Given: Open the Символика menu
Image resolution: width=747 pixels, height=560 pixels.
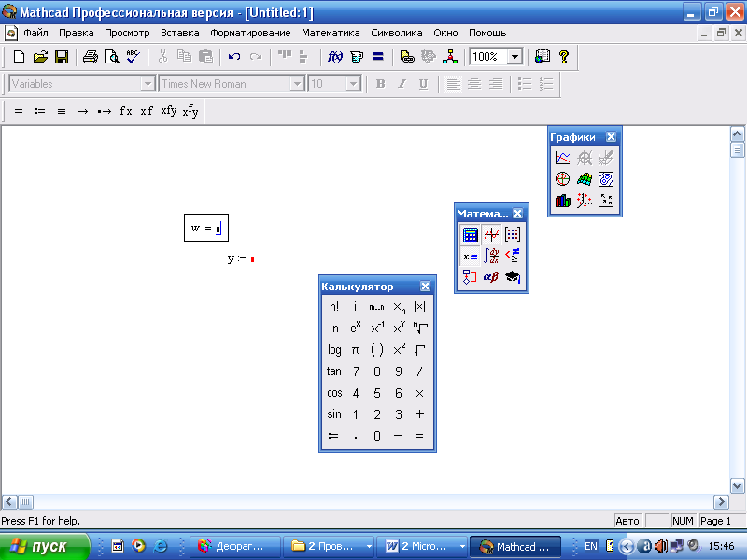Looking at the screenshot, I should click(396, 33).
